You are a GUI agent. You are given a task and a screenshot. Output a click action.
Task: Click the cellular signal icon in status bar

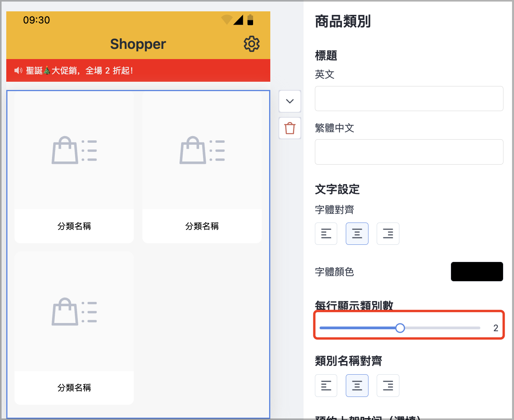pos(238,20)
